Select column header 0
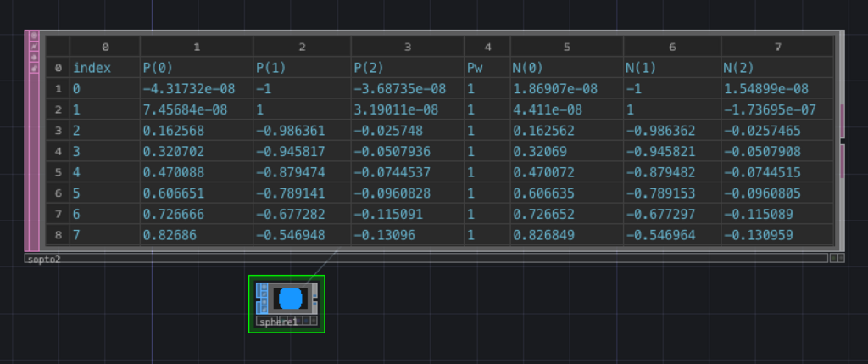Viewport: 868px width, 364px height. pyautogui.click(x=105, y=48)
